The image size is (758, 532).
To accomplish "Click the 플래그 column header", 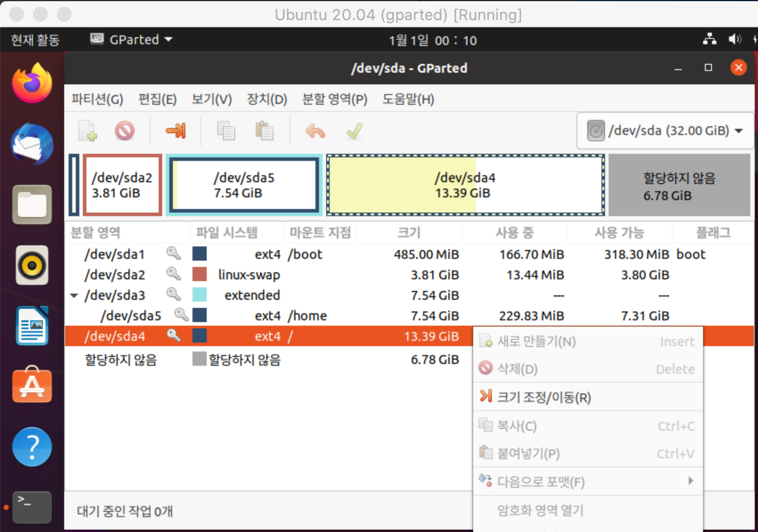I will (x=713, y=233).
